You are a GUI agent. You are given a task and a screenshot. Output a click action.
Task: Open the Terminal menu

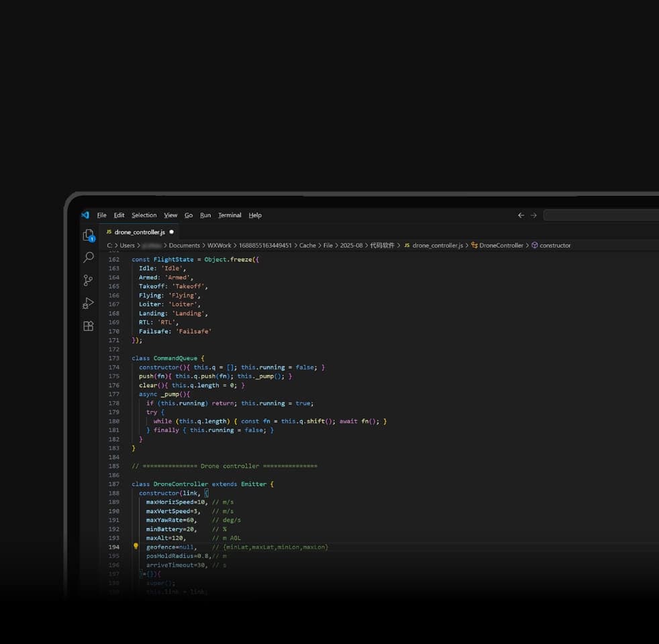click(x=230, y=215)
